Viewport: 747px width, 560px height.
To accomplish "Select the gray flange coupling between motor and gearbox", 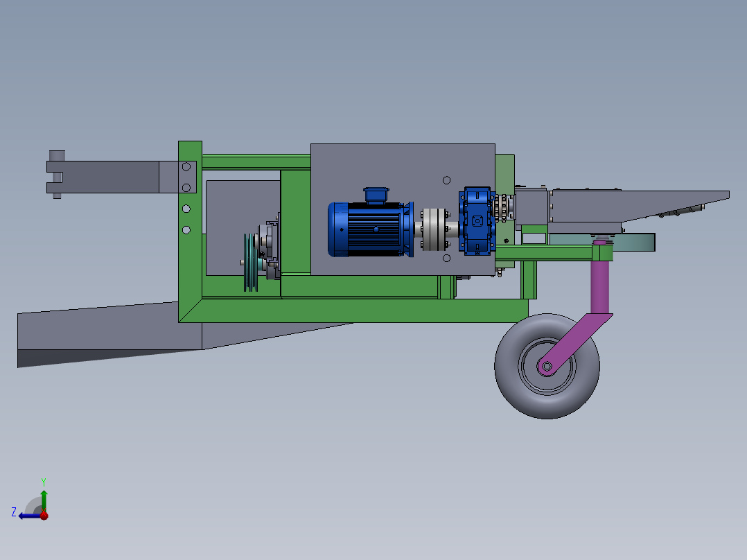I will 434,229.
